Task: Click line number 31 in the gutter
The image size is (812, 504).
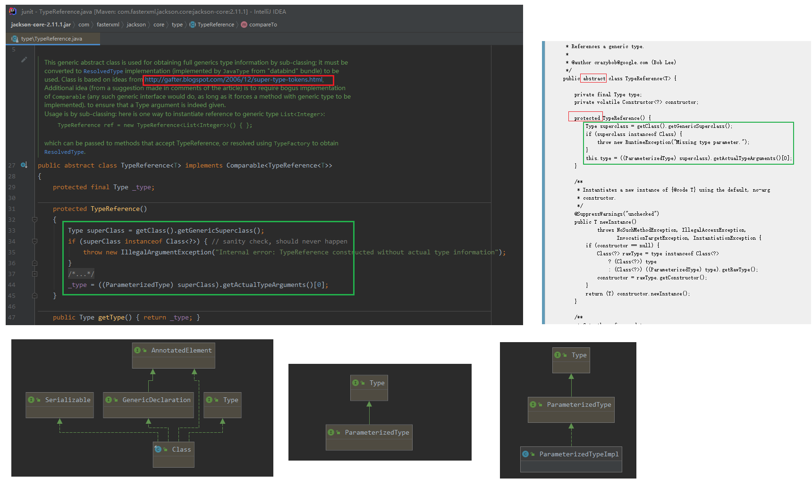Action: click(12, 209)
